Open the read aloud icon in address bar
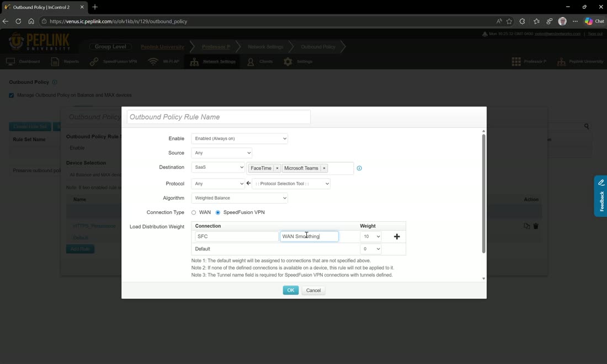607x364 pixels. pyautogui.click(x=499, y=22)
